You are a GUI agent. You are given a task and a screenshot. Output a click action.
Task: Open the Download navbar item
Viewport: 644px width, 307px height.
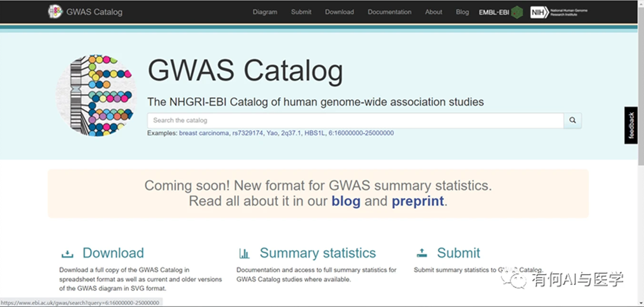tap(339, 12)
